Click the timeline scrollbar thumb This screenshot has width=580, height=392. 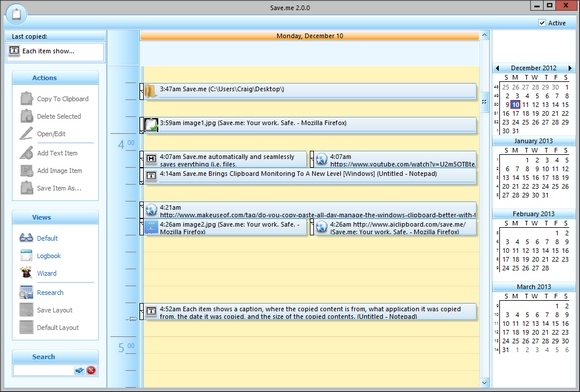click(484, 102)
